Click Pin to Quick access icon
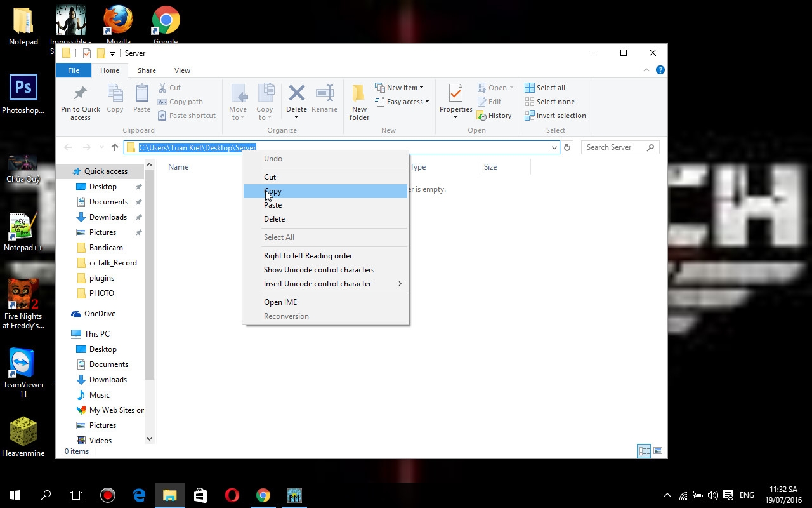The height and width of the screenshot is (508, 812). pyautogui.click(x=80, y=94)
